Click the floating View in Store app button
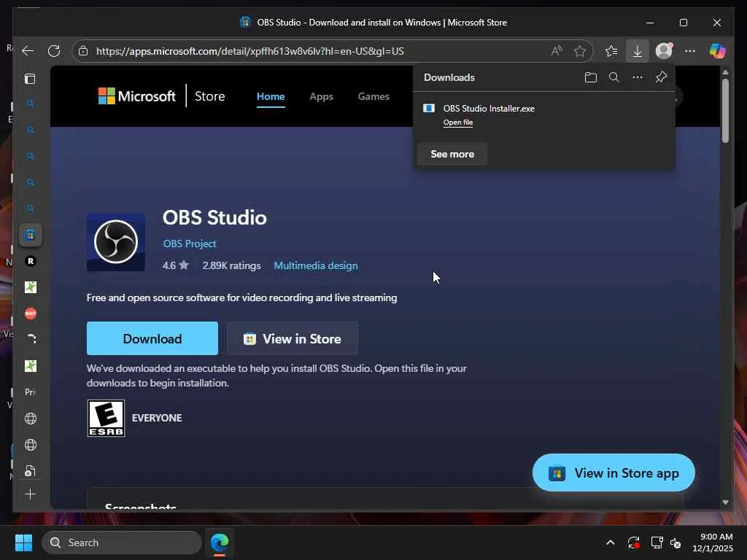Viewport: 747px width, 560px height. pos(614,472)
